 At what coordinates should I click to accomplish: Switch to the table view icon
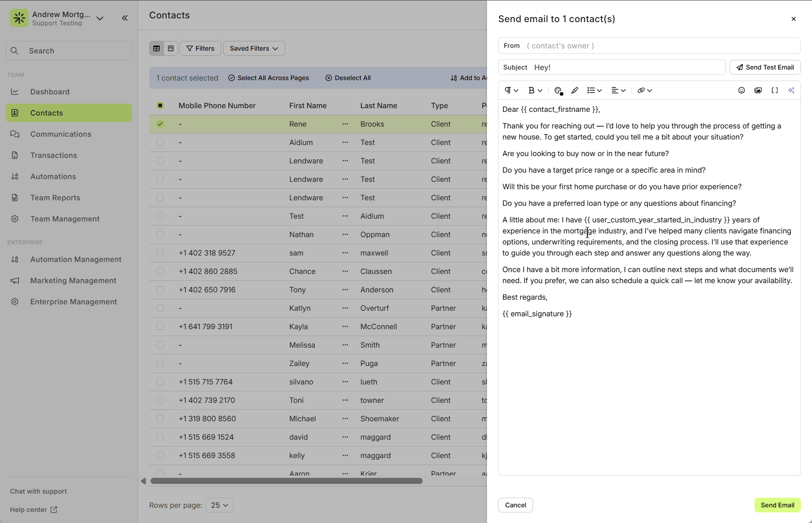tap(157, 48)
